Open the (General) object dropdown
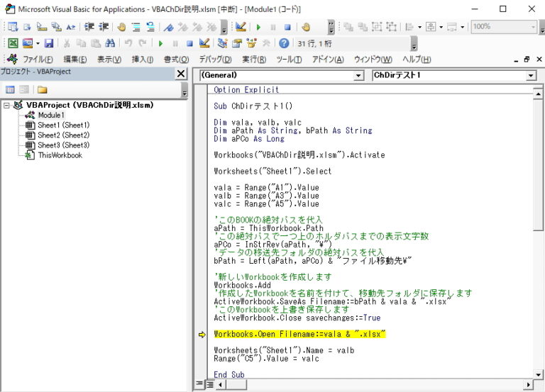 pyautogui.click(x=358, y=75)
